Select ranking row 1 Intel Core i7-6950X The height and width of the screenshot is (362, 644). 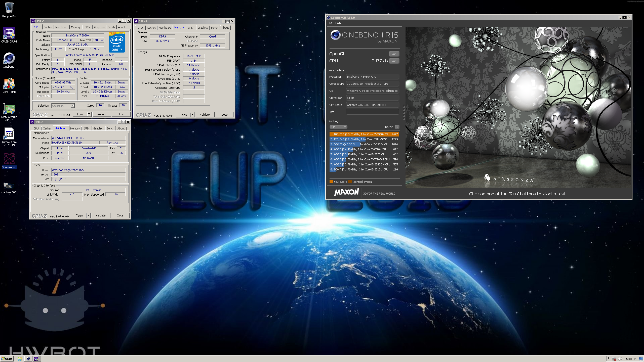point(364,134)
